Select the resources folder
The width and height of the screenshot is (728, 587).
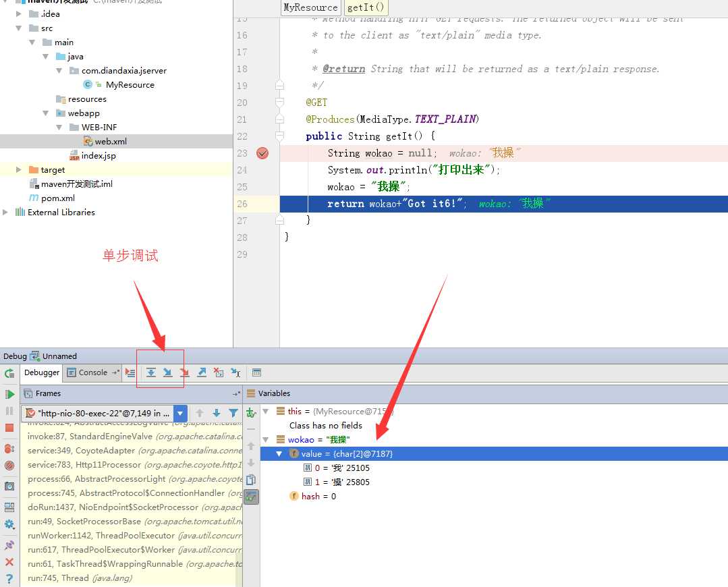point(87,99)
